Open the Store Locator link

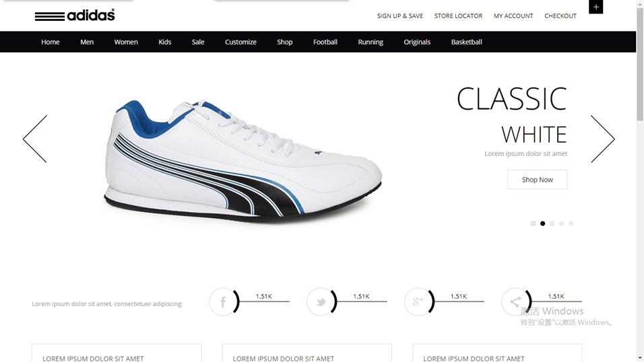[458, 15]
